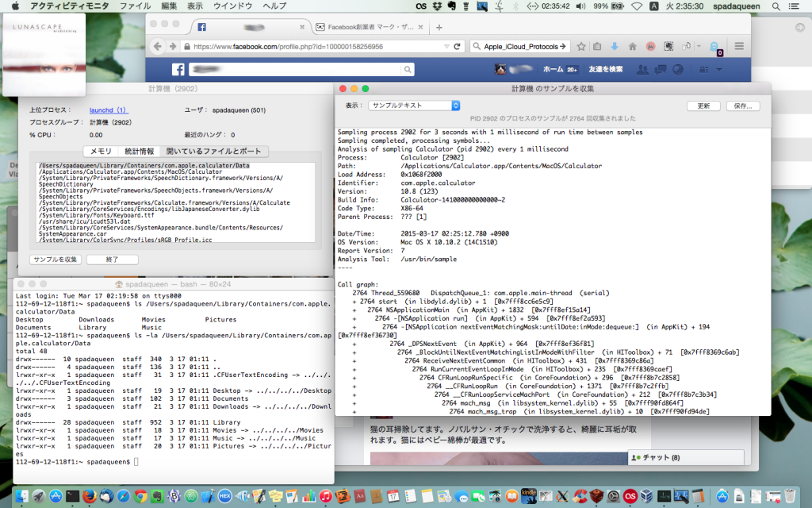
Task: Open iTunes from the Dock
Action: pyautogui.click(x=326, y=496)
